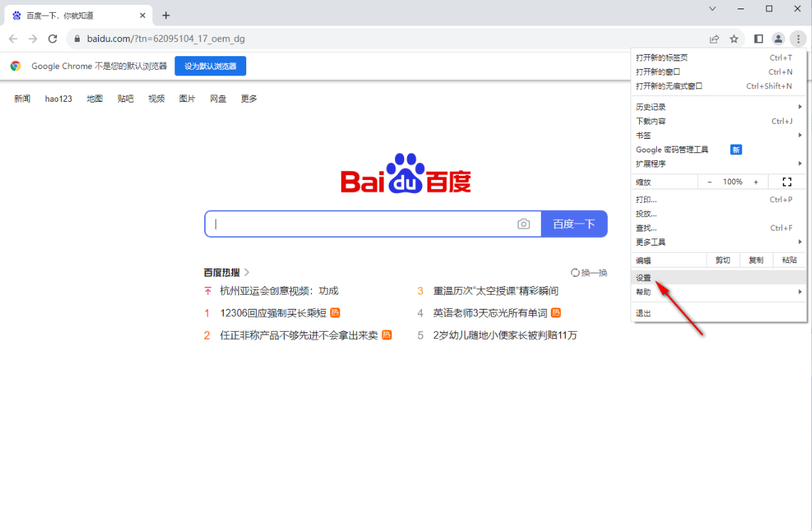Screen dimensions: 812x531
Task: Open the side panel icon
Action: point(759,39)
